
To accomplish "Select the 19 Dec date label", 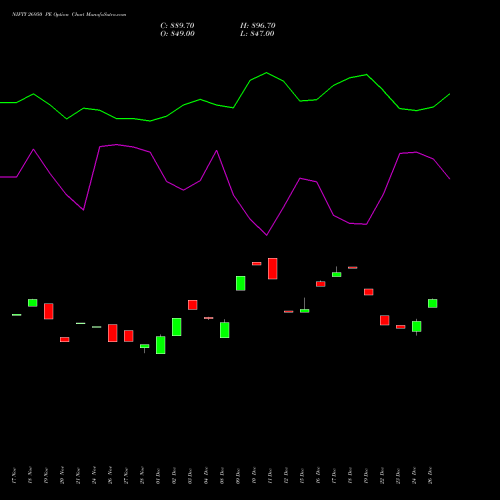I will (366, 476).
